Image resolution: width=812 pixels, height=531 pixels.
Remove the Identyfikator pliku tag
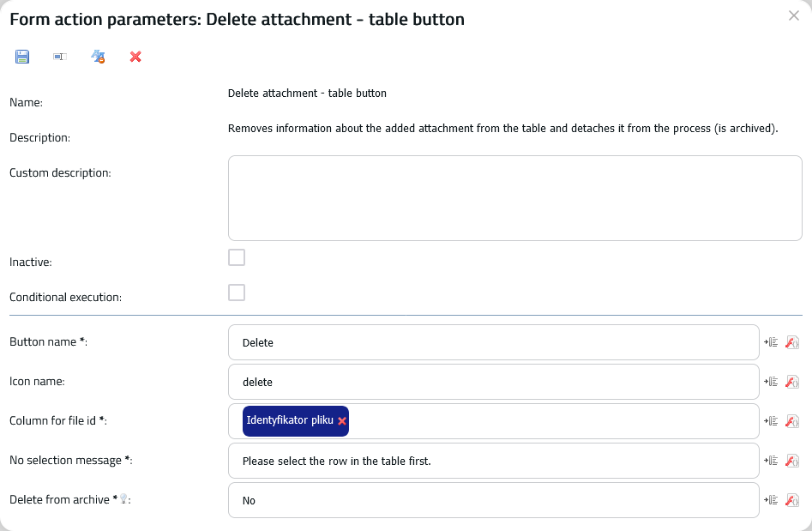(342, 421)
